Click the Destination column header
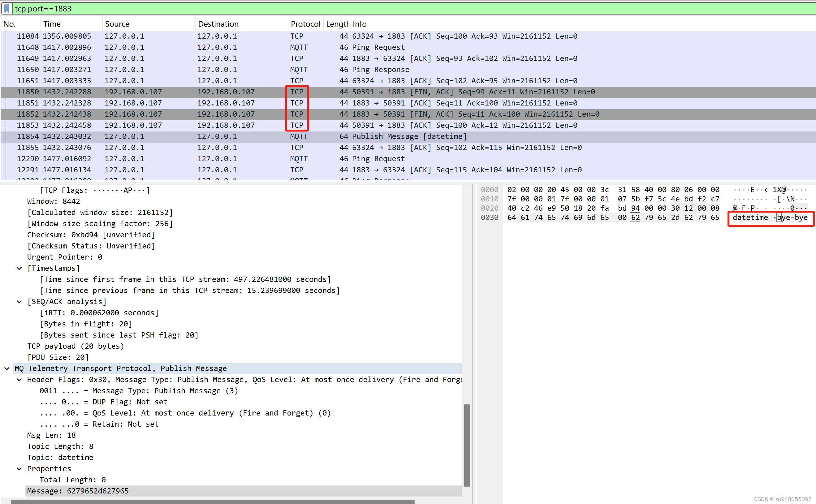 click(x=218, y=24)
